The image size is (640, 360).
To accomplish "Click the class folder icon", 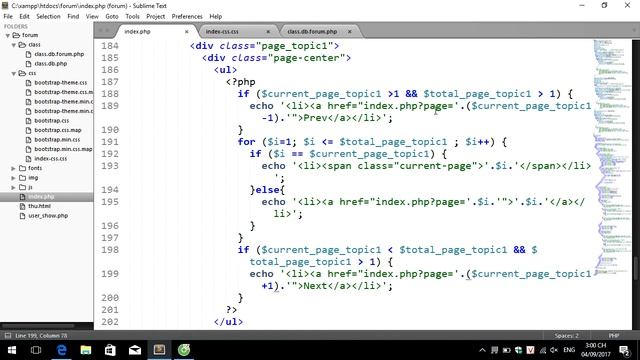I will click(22, 44).
